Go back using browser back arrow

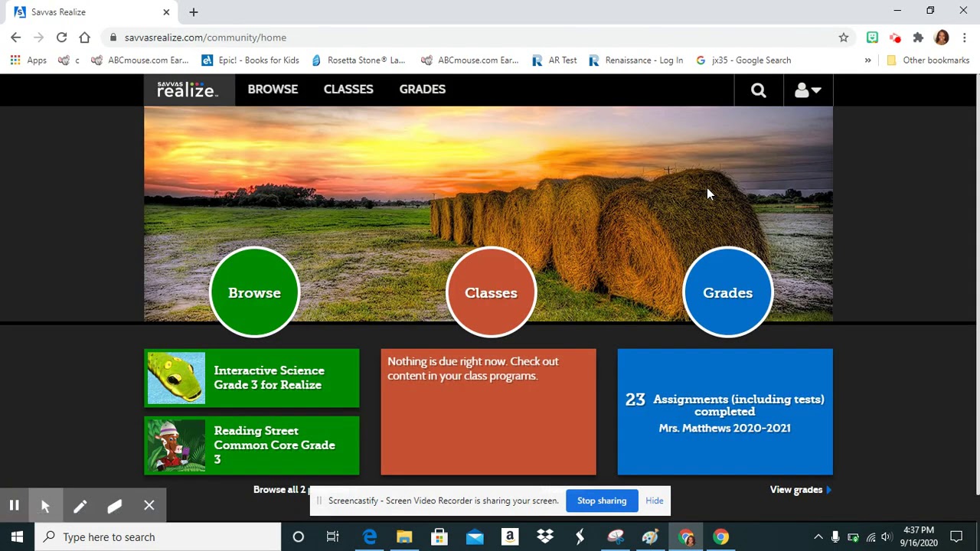pyautogui.click(x=15, y=37)
